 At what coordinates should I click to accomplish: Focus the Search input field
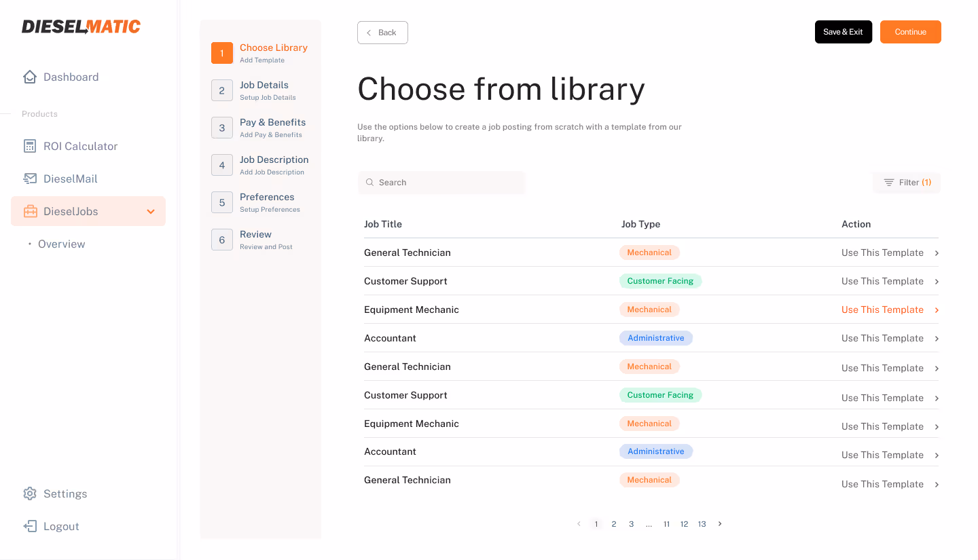(x=441, y=183)
